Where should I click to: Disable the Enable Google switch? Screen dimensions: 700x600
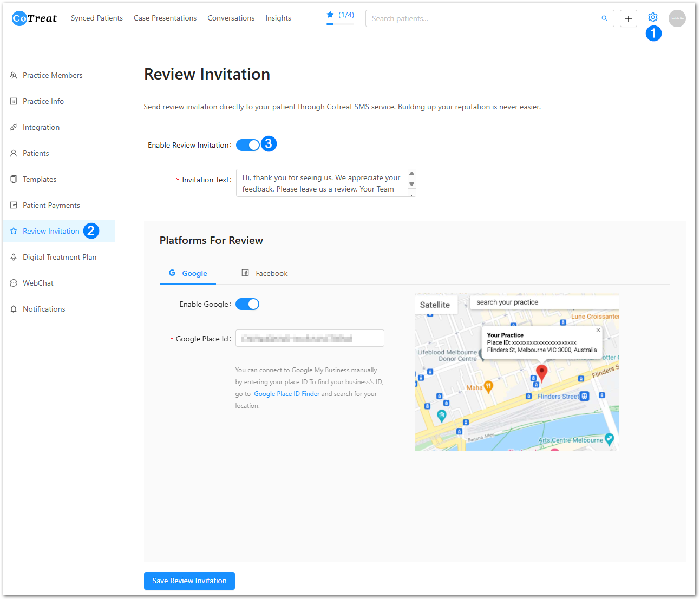(x=247, y=304)
